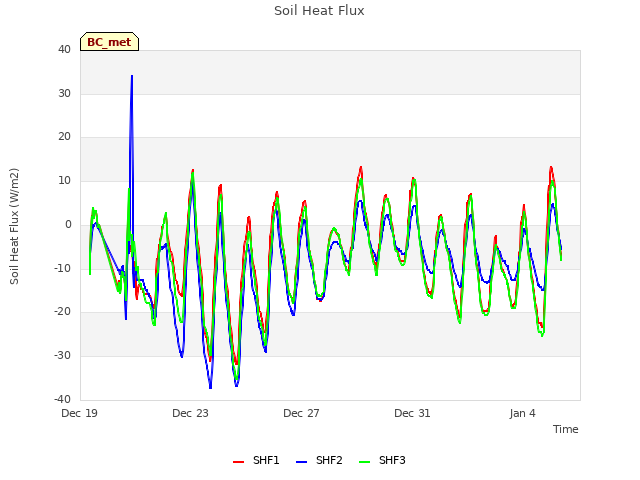Click the 20 y-axis tick label

(64, 137)
